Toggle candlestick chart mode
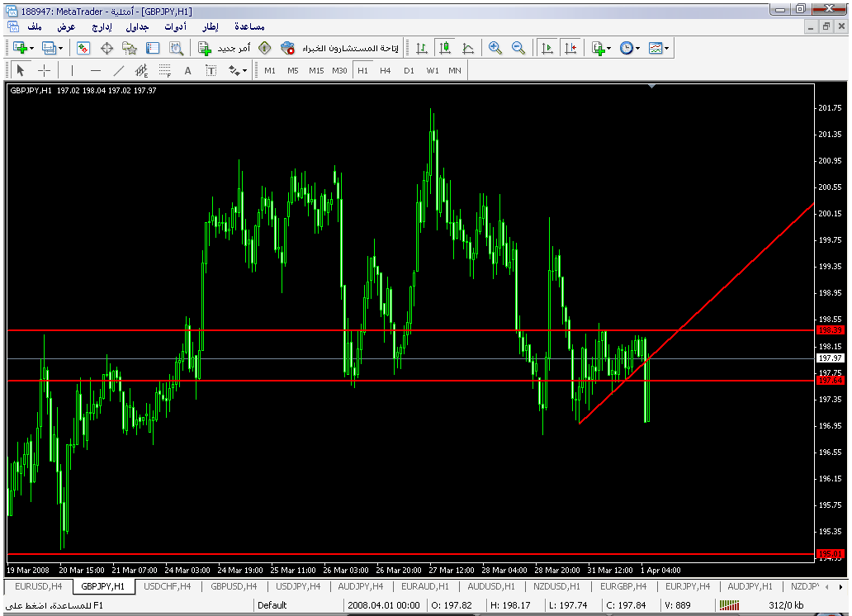The image size is (852, 616). pos(445,49)
